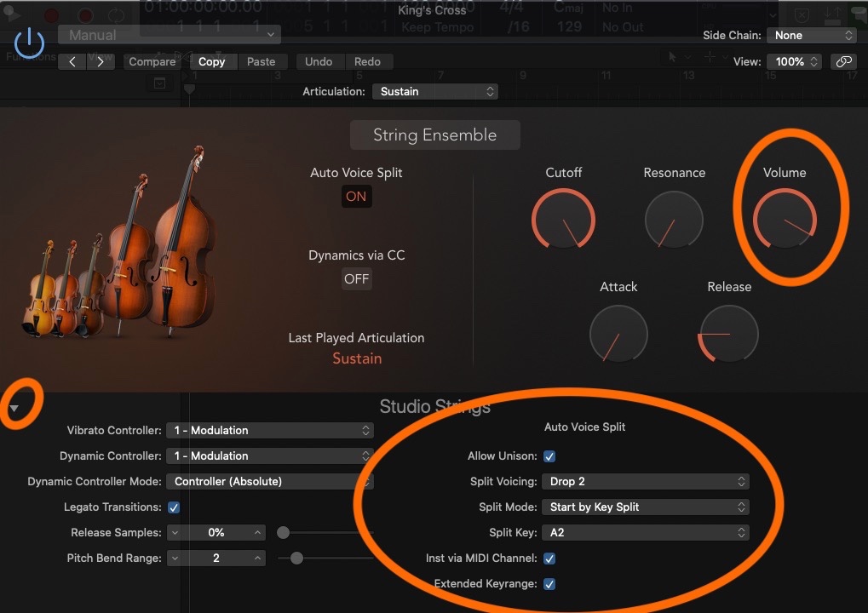
Task: Click the Undo button
Action: [319, 61]
